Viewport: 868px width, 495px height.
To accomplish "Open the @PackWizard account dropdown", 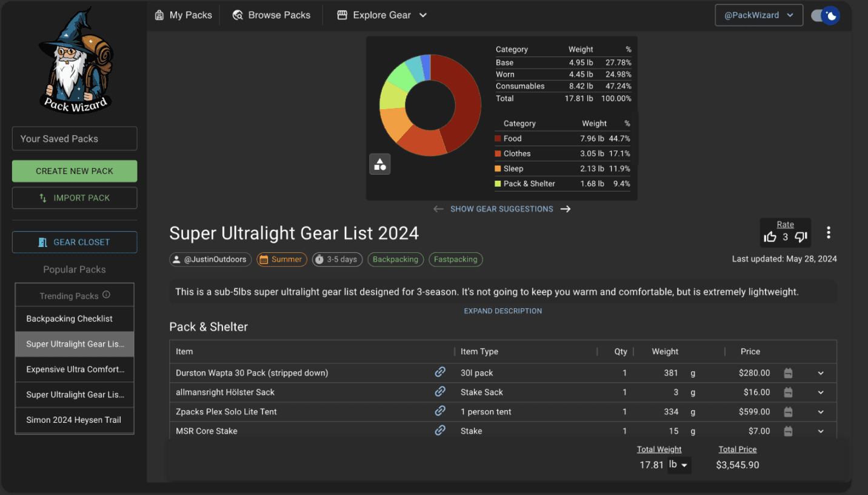I will coord(759,15).
